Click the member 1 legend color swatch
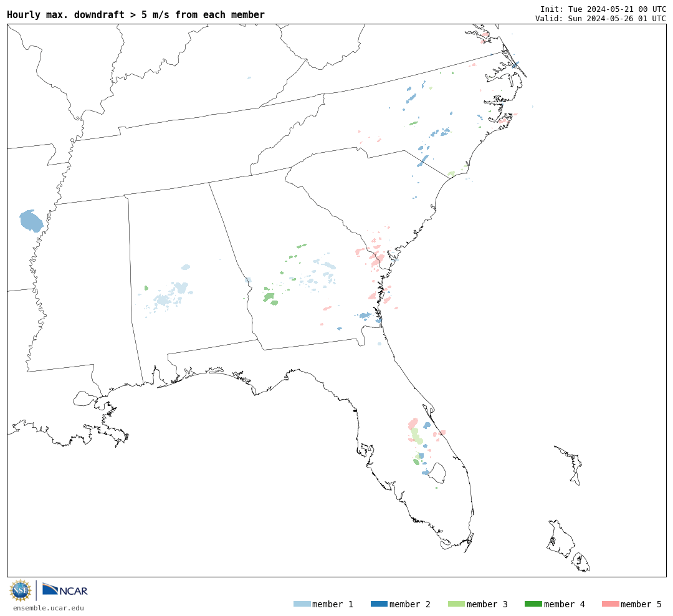The width and height of the screenshot is (673, 616). coord(302,604)
